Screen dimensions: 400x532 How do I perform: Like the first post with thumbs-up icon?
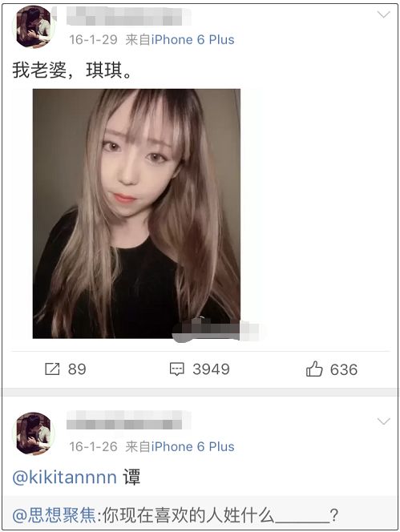[x=314, y=369]
